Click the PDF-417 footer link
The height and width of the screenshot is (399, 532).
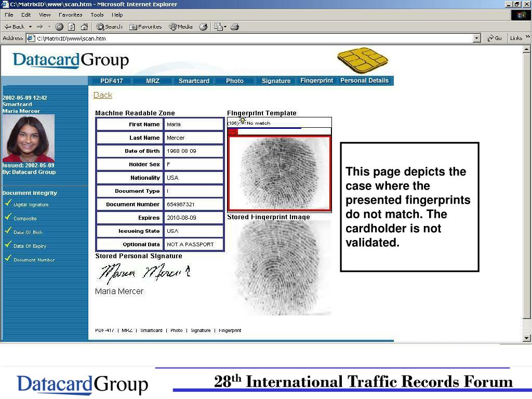point(104,330)
